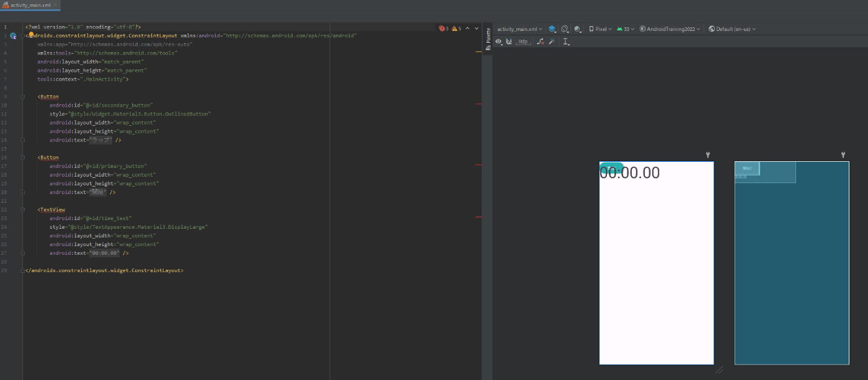Collapse the first Button fold marker on line 9
This screenshot has width=868, height=380.
24,97
